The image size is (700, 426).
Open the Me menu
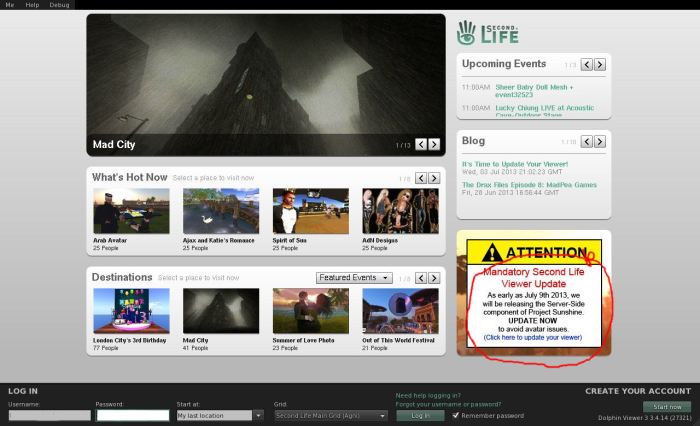coord(9,5)
